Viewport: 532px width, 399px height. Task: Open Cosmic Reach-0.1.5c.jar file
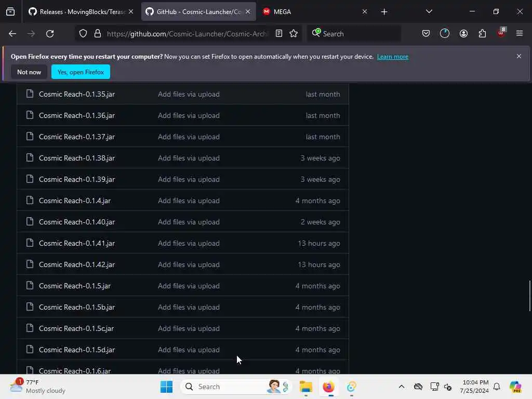tap(76, 329)
